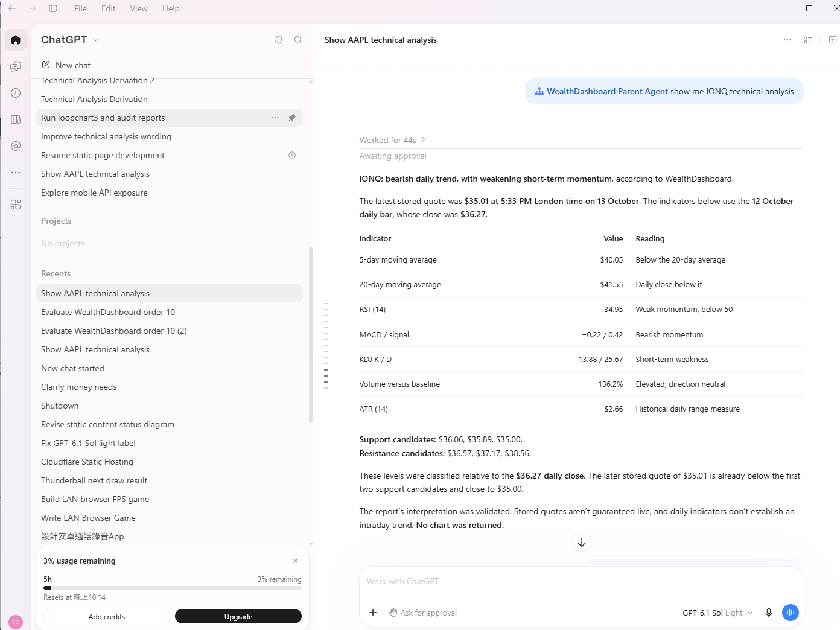Start voice mode with blue waveform button
Image resolution: width=840 pixels, height=630 pixels.
tap(791, 612)
